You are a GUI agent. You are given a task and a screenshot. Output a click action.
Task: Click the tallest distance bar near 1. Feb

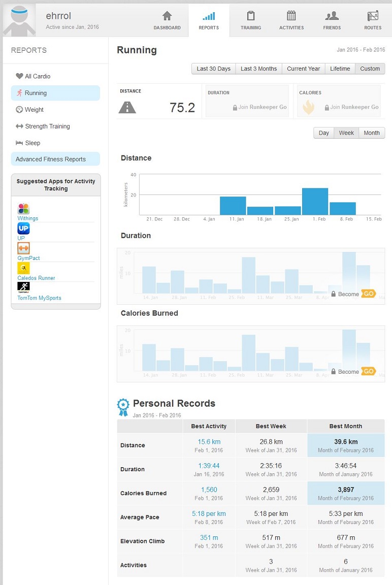(x=315, y=202)
